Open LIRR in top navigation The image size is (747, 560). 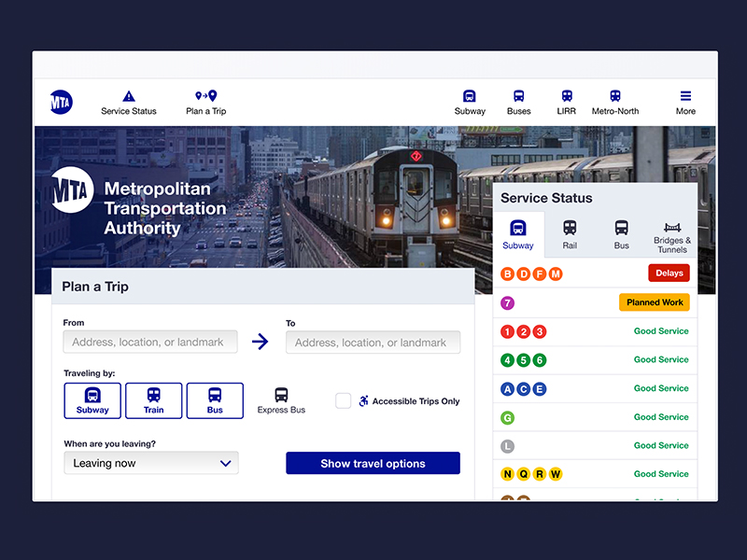click(x=567, y=103)
